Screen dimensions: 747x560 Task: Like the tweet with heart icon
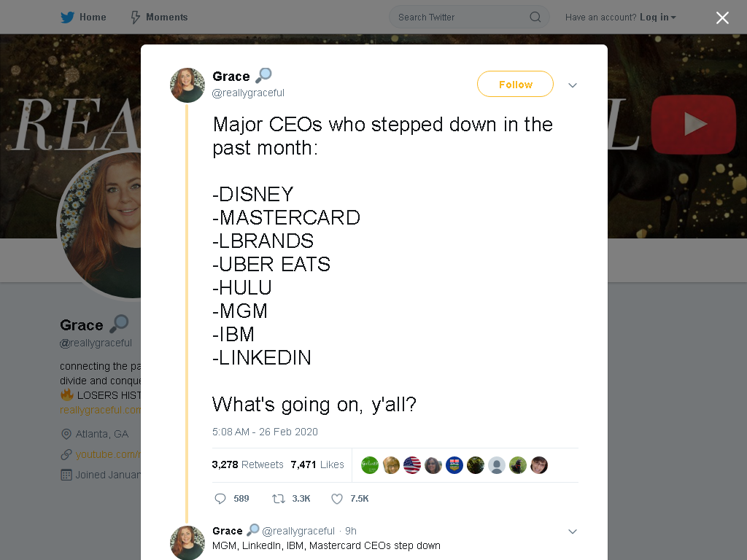tap(337, 499)
